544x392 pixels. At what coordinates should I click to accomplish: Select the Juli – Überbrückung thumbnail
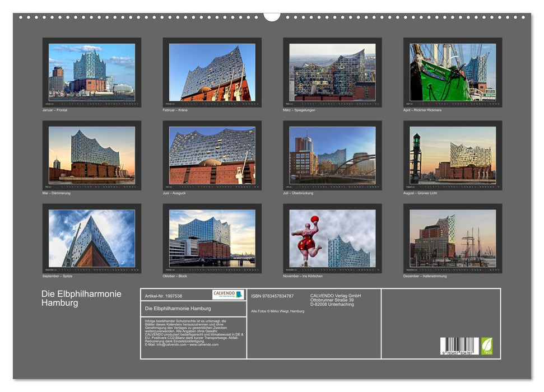[x=332, y=157]
